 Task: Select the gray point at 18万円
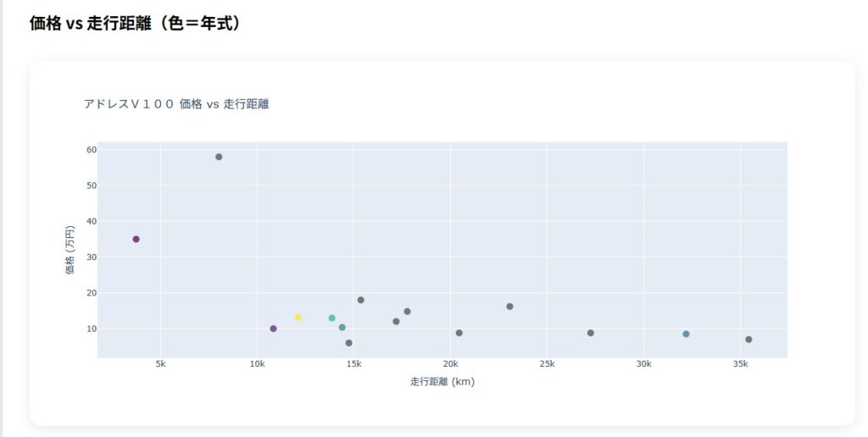360,300
